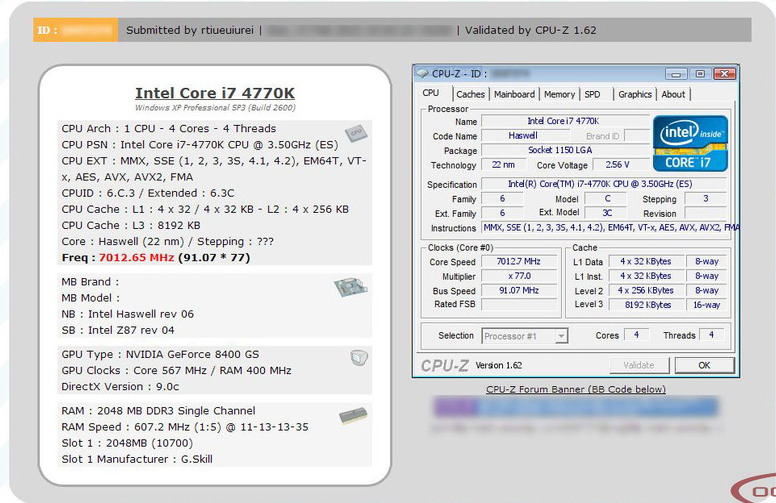Click the OK button in CPU-Z
Screen dimensions: 776x503
pos(704,365)
